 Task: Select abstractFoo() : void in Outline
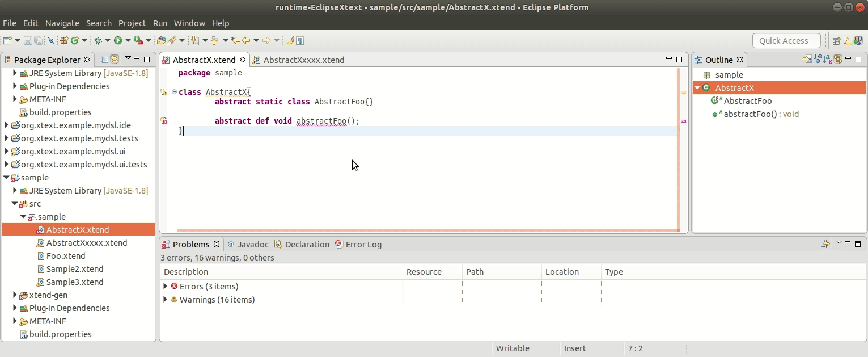[x=761, y=114]
